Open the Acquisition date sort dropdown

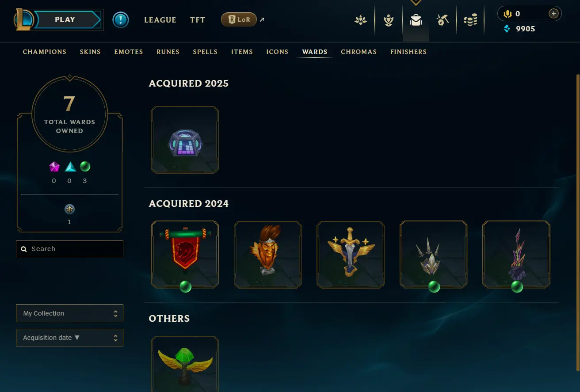69,338
